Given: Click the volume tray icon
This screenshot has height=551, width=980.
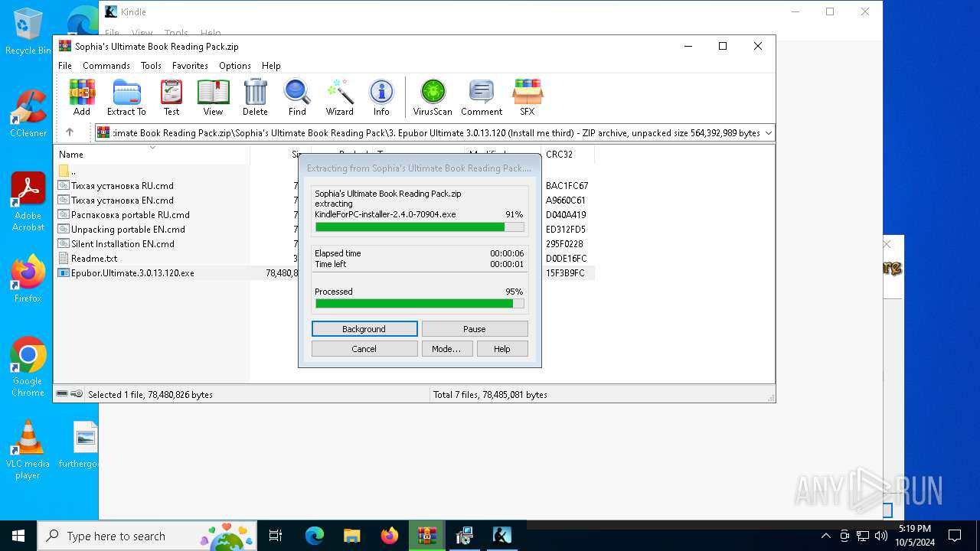Looking at the screenshot, I should coord(881,536).
